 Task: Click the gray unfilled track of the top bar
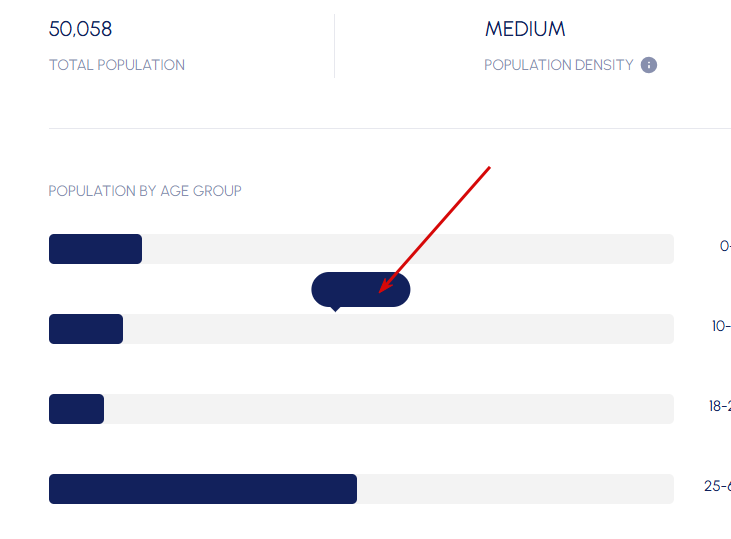(407, 249)
